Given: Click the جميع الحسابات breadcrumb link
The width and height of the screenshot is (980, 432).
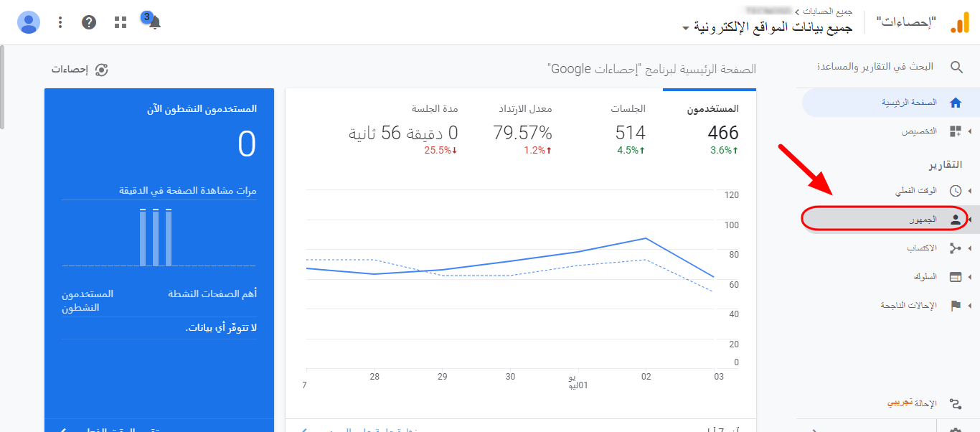Looking at the screenshot, I should (x=826, y=11).
